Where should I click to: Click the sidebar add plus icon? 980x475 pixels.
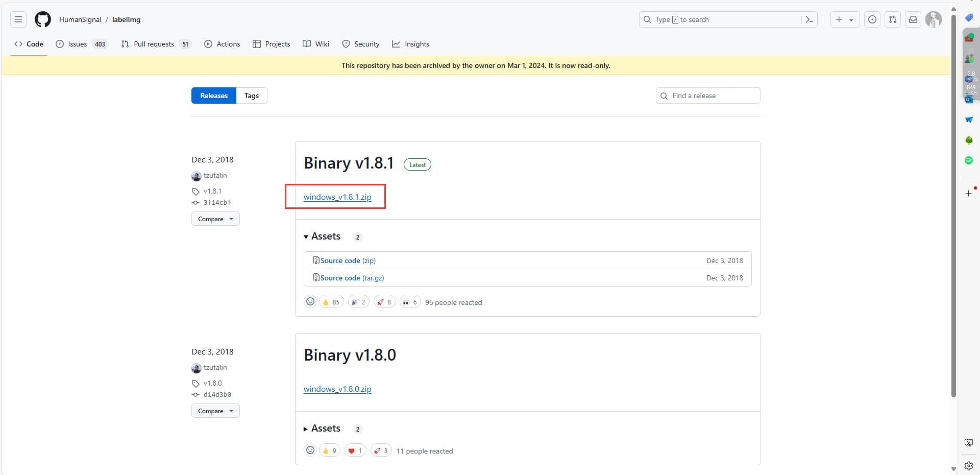[969, 193]
